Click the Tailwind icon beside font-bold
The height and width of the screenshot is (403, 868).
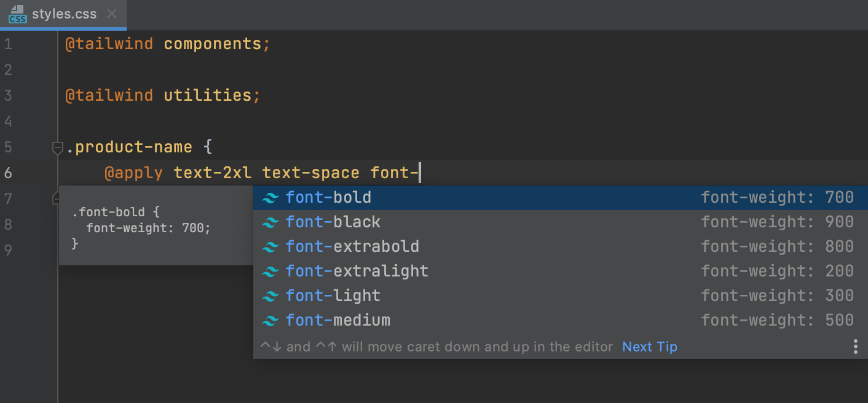[270, 197]
